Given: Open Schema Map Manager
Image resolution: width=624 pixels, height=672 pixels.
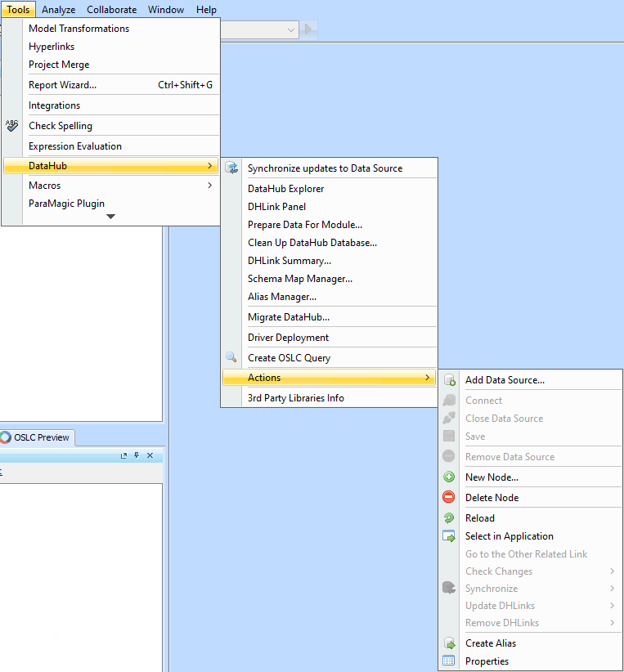Looking at the screenshot, I should coord(330,279).
